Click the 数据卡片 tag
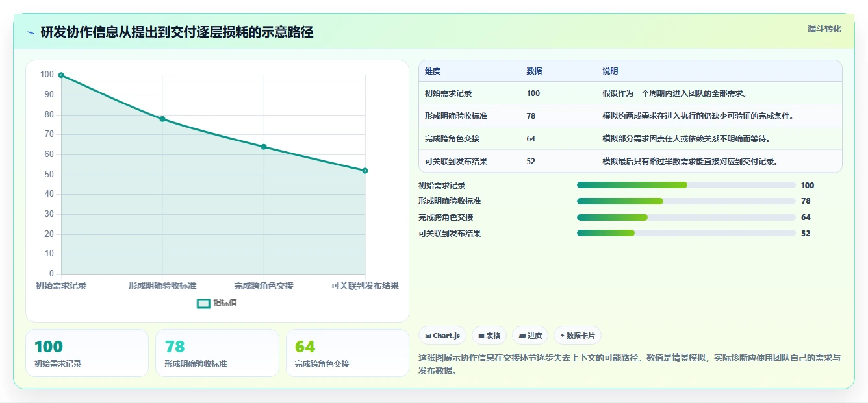The height and width of the screenshot is (403, 868). pos(578,336)
